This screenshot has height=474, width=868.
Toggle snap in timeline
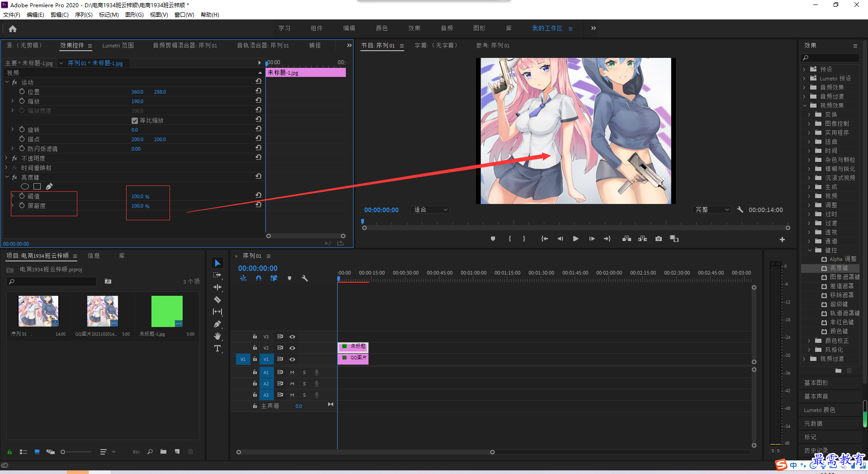pos(259,278)
